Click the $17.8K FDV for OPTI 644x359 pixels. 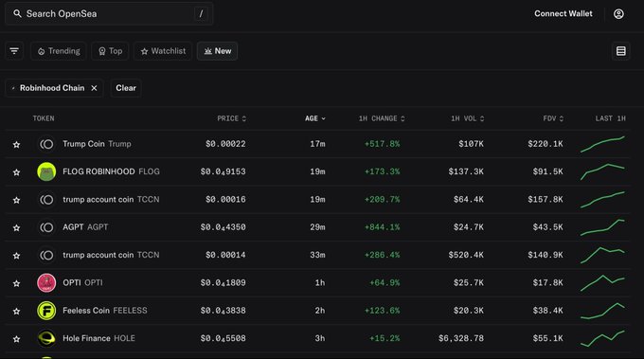click(x=548, y=282)
